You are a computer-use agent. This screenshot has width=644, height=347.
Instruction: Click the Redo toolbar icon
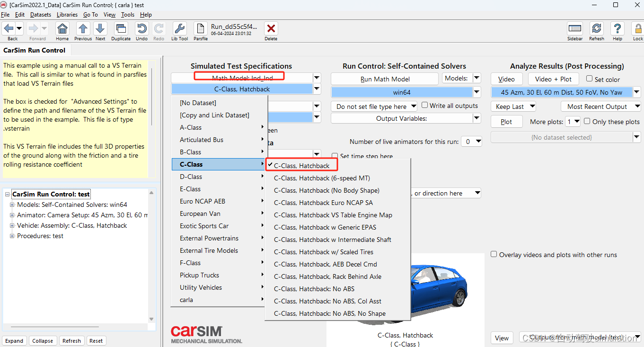pos(159,28)
